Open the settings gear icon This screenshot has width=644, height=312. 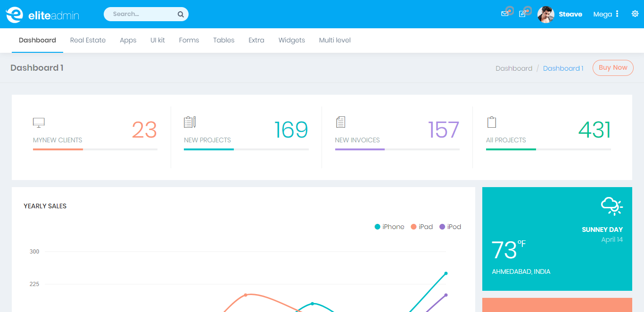point(635,14)
